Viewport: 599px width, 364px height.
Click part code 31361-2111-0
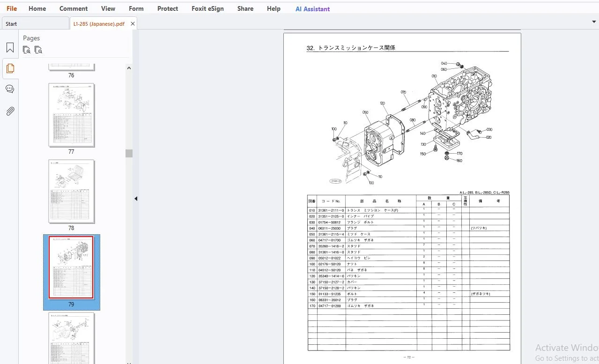click(x=331, y=210)
